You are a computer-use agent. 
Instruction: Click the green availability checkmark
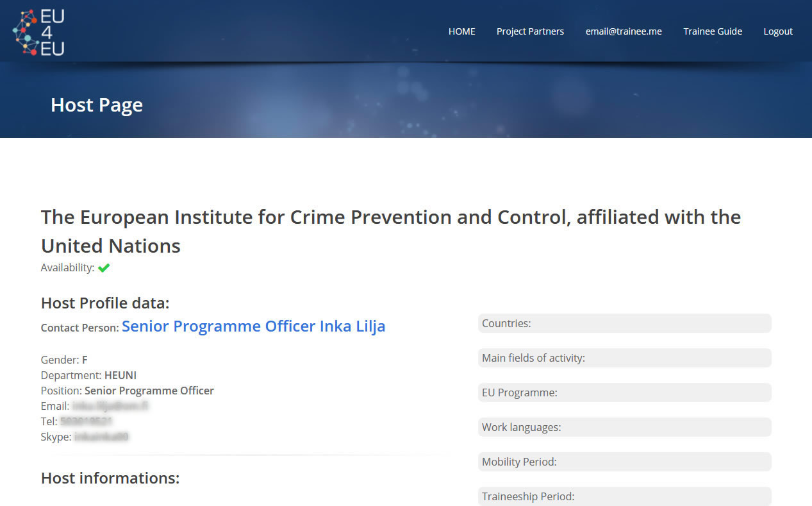pos(104,268)
